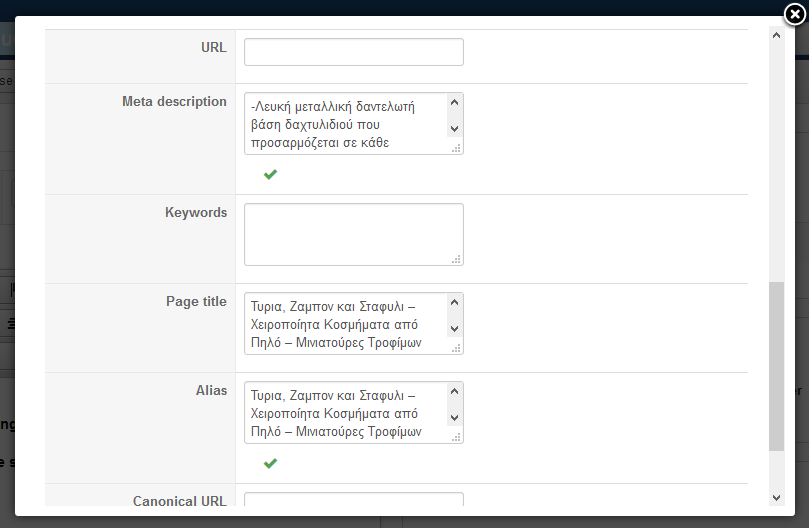809x528 pixels.
Task: Click the Keywords text area resize handle
Action: click(457, 259)
